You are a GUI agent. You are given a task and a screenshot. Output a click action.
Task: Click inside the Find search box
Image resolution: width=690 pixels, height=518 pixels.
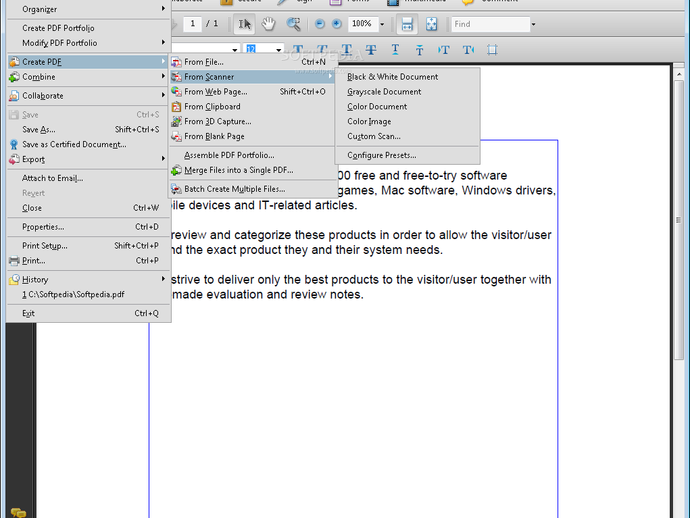[x=491, y=24]
